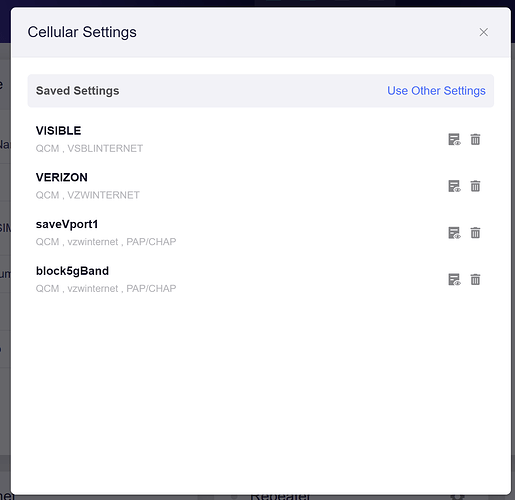Select the block5gBand saved profile name

pos(72,271)
